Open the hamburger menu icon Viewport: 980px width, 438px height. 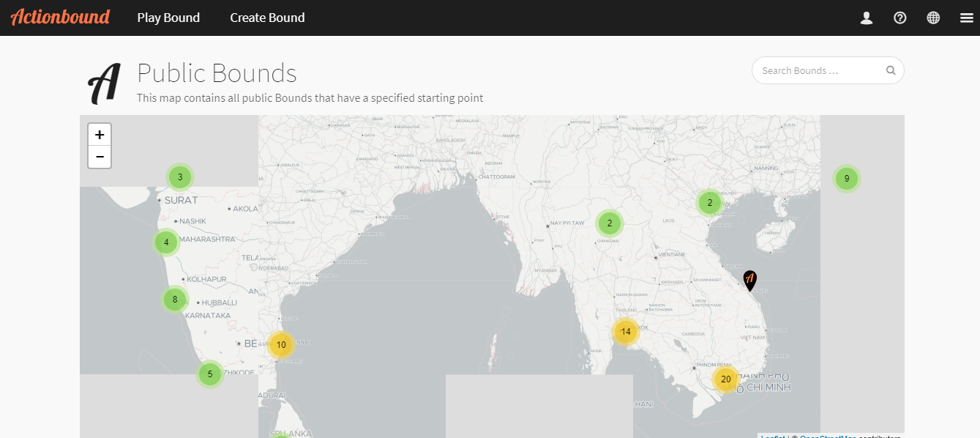click(x=967, y=18)
